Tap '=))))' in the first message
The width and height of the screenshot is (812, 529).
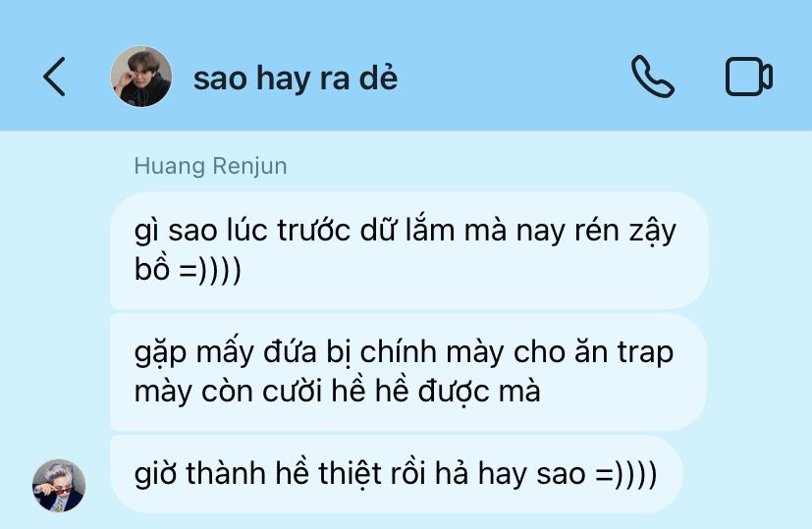210,270
